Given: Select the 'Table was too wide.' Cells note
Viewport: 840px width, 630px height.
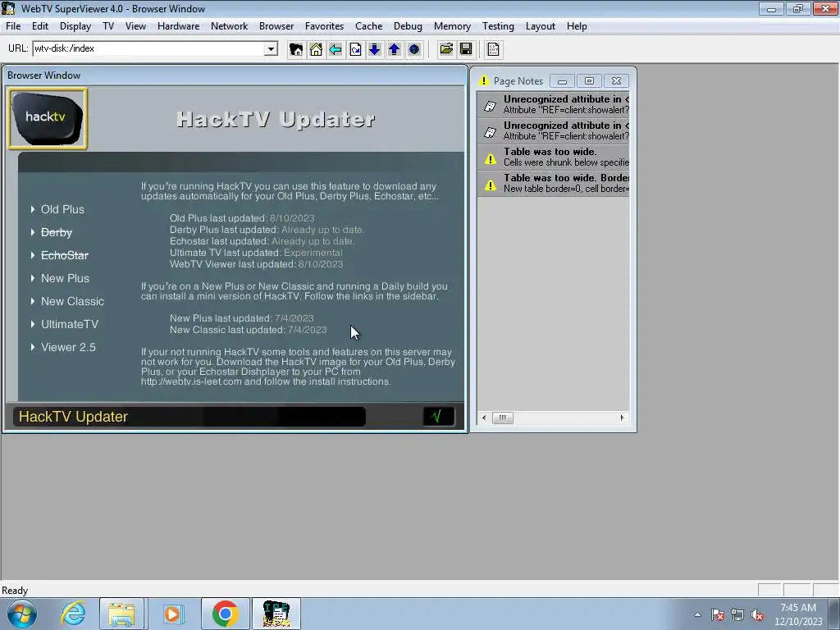Looking at the screenshot, I should coord(554,157).
